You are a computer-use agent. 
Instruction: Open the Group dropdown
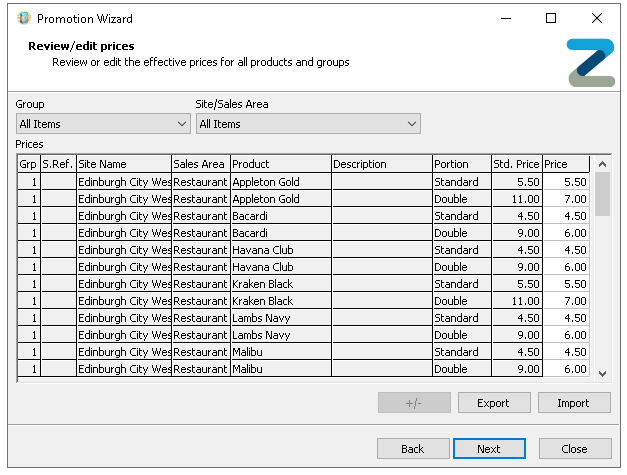(103, 124)
